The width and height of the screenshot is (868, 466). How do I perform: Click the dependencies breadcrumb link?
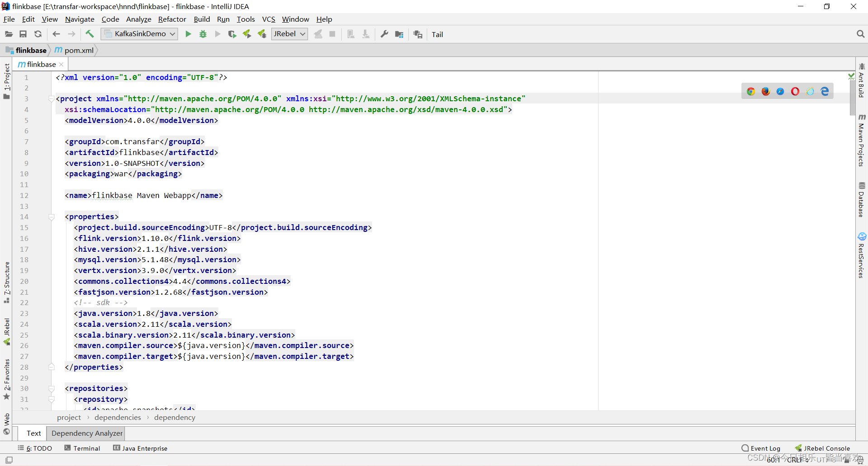pyautogui.click(x=117, y=417)
